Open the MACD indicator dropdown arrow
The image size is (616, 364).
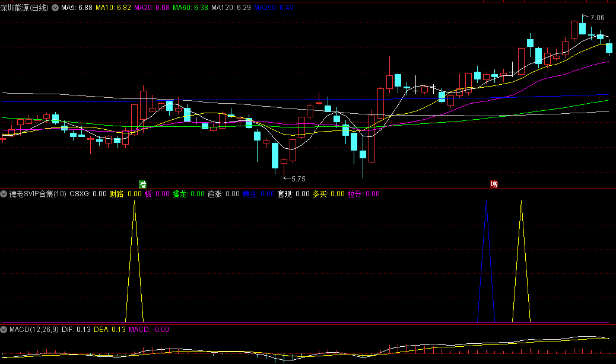(x=4, y=330)
